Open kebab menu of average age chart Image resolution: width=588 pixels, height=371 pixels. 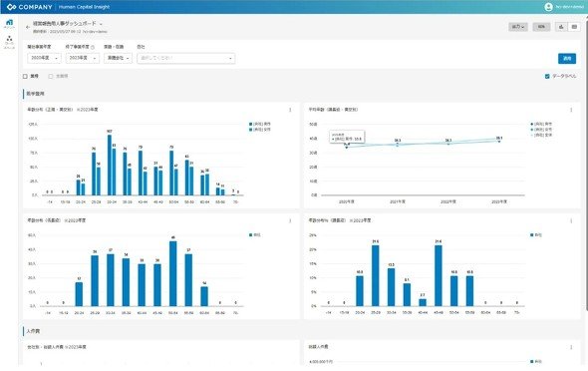571,110
